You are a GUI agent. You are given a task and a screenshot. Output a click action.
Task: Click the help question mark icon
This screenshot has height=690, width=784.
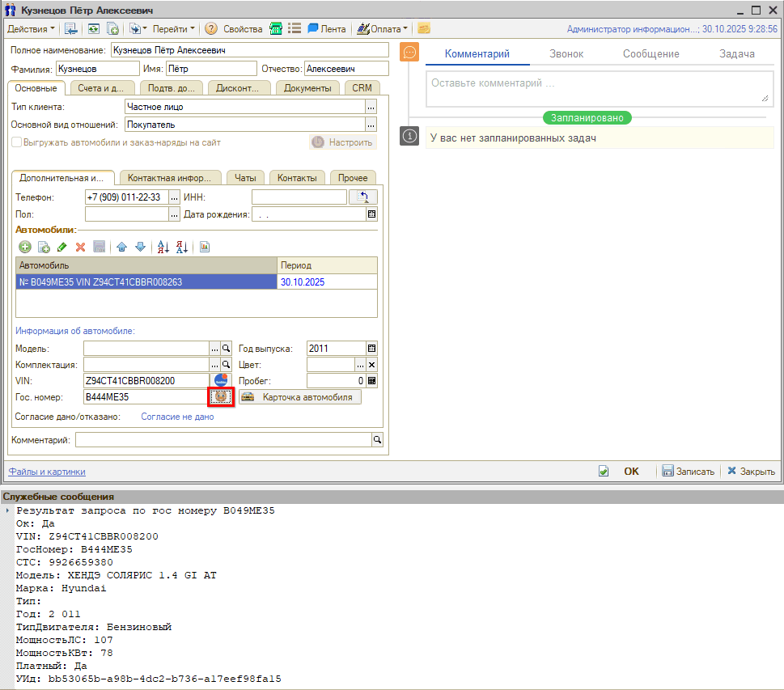tap(211, 29)
